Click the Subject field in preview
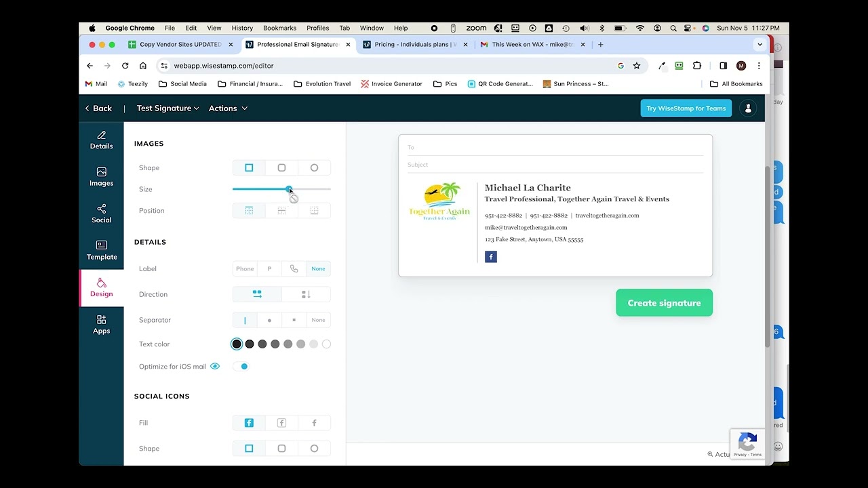The height and width of the screenshot is (488, 868). click(x=555, y=165)
